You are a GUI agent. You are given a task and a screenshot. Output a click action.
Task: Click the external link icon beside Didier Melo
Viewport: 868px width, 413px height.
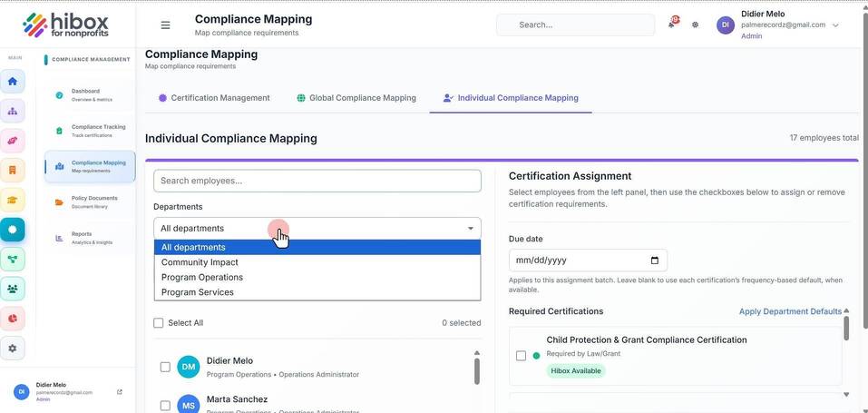pos(120,392)
